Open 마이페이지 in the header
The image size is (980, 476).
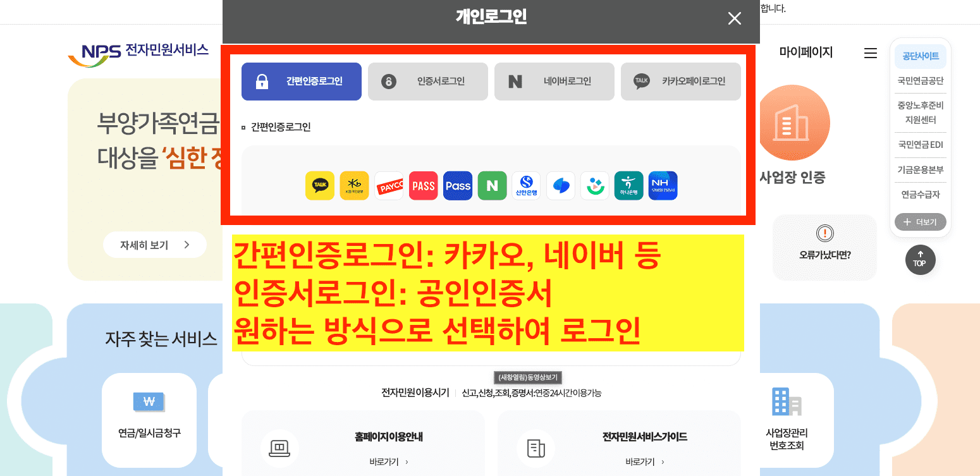[x=806, y=52]
